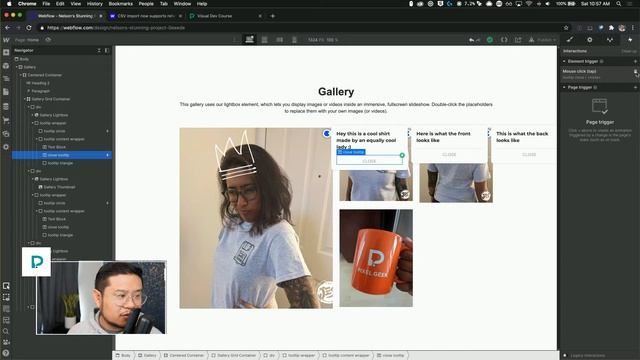The width and height of the screenshot is (640, 360).
Task: Select the highlighted close tooltip tree row
Action: [61, 155]
